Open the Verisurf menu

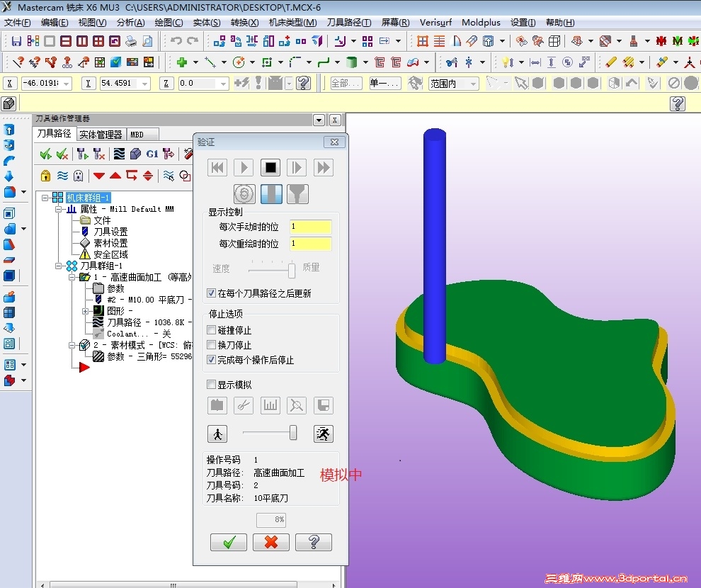(x=435, y=23)
